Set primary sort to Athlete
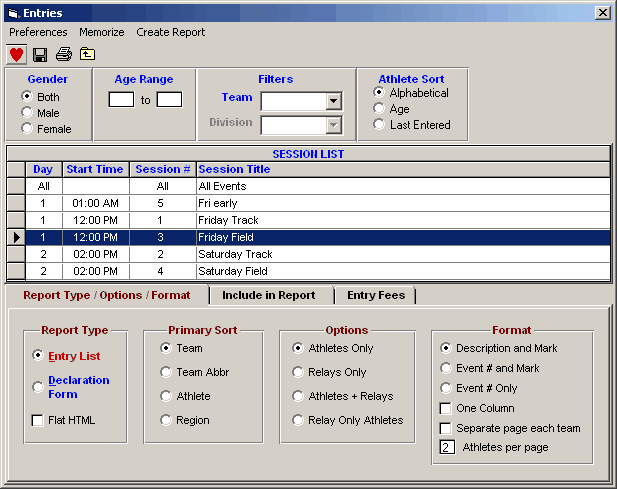The image size is (617, 489). point(166,396)
